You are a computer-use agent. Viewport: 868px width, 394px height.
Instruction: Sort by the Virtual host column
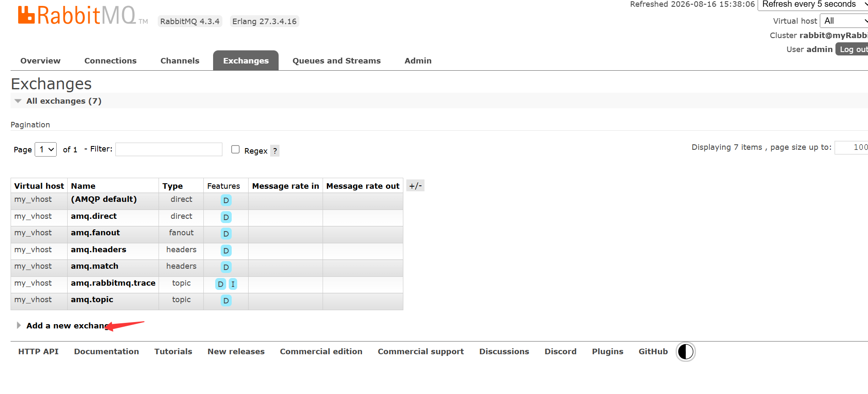39,186
